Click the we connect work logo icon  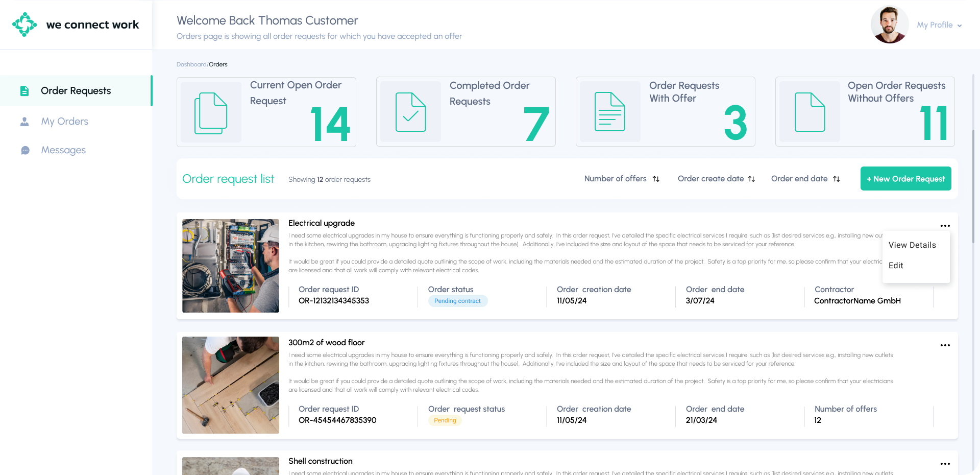(x=24, y=25)
